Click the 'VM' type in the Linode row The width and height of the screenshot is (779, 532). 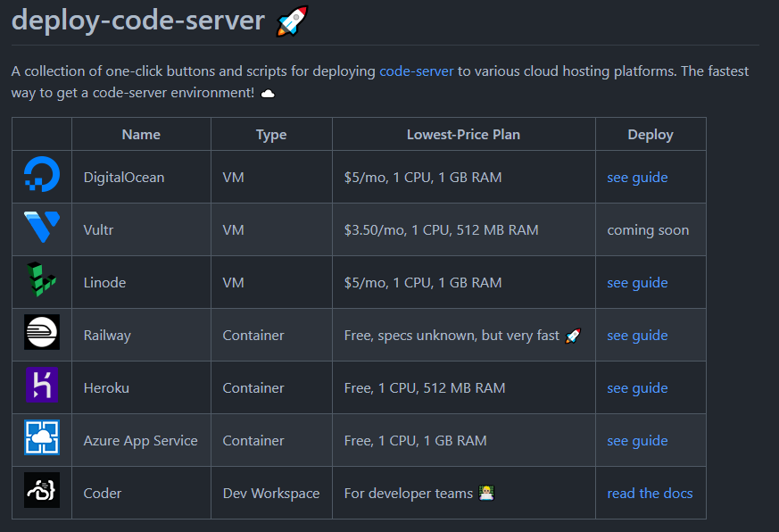click(234, 283)
